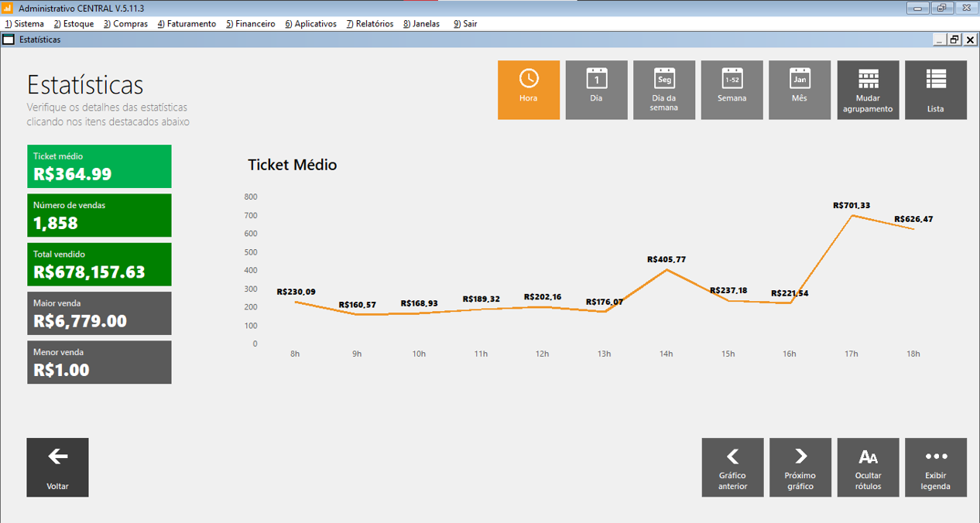The width and height of the screenshot is (980, 523).
Task: Expand the Faturamento menu
Action: click(x=187, y=24)
